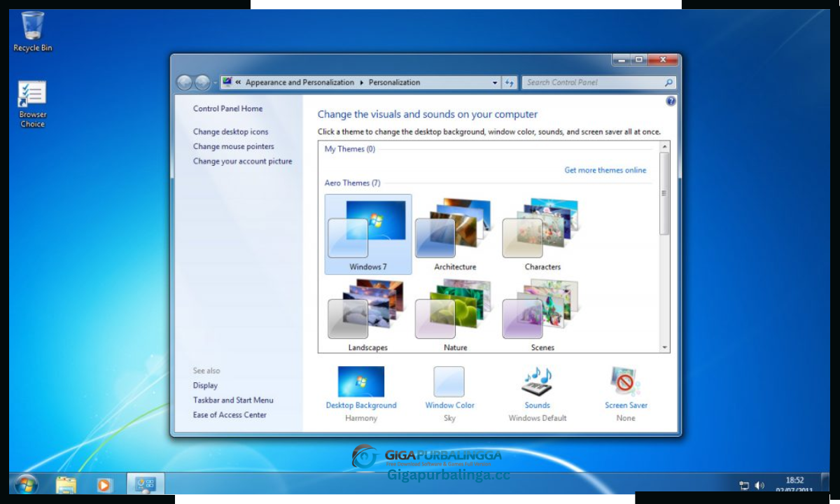840x504 pixels.
Task: Click the Windows Start orb
Action: coord(26,484)
